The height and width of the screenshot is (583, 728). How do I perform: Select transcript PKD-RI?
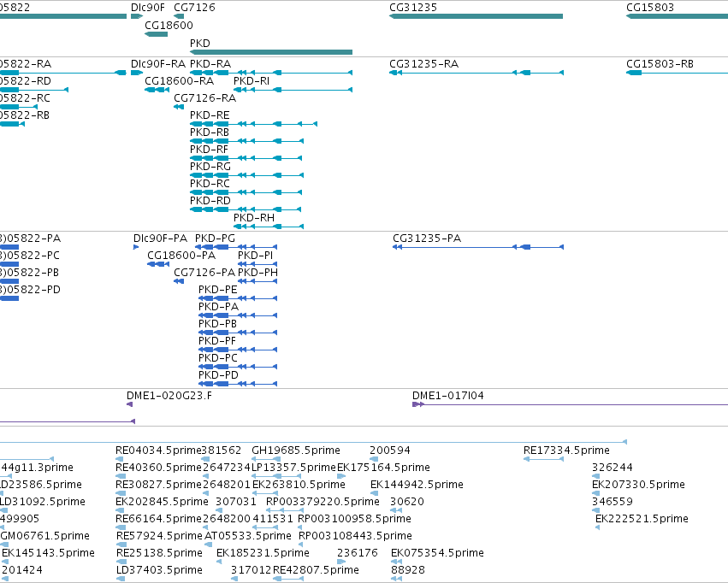click(293, 90)
